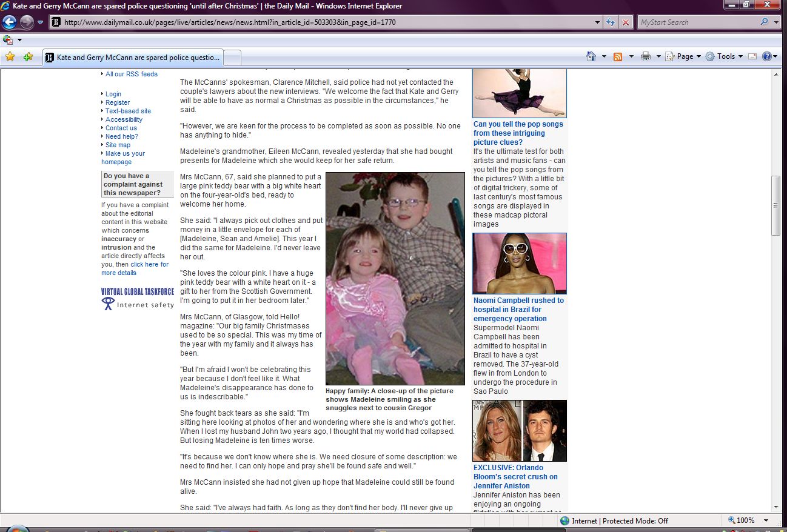787x532 pixels.
Task: Click in the MyStart Search field
Action: tap(697, 22)
